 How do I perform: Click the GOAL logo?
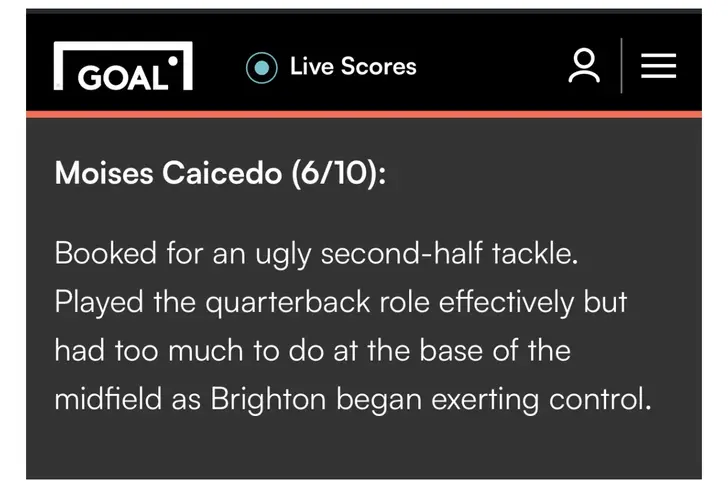[123, 69]
